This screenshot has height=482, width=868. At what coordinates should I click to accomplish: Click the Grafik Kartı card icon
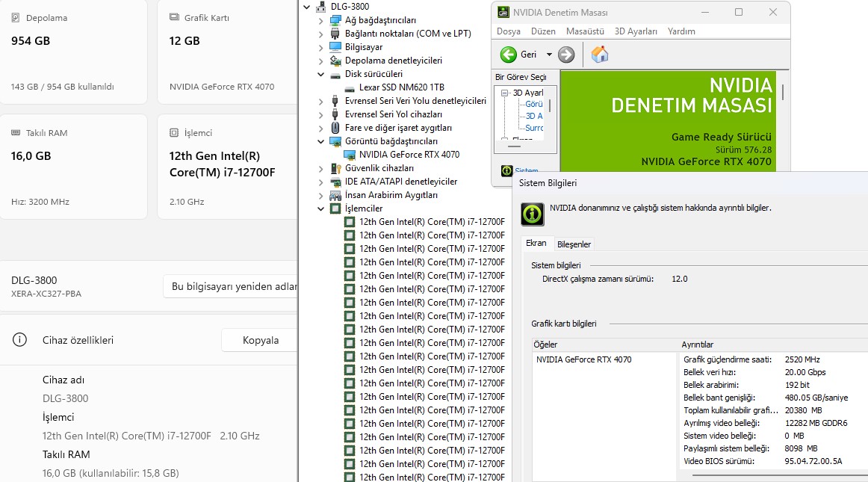click(174, 17)
